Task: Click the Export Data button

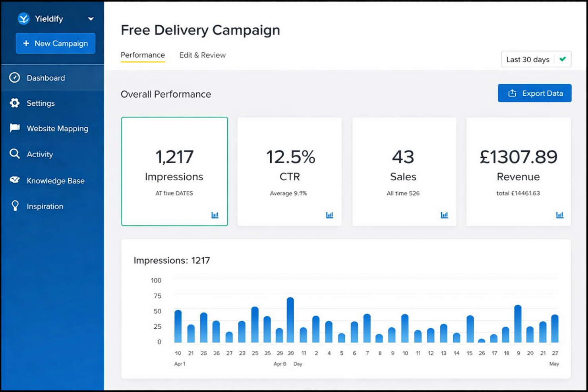Action: pos(534,93)
